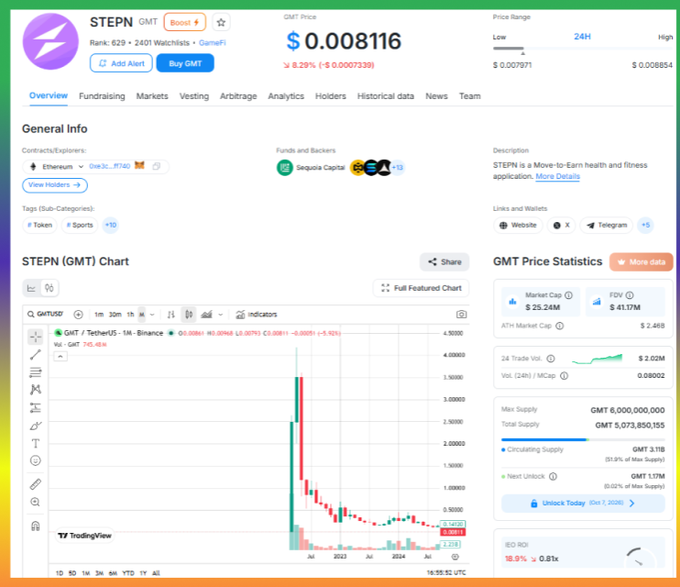
Task: Open the Holders tab
Action: tap(330, 96)
